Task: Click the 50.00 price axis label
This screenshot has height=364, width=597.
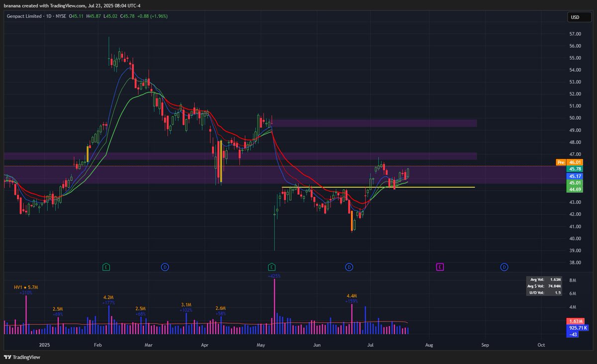Action: point(575,118)
